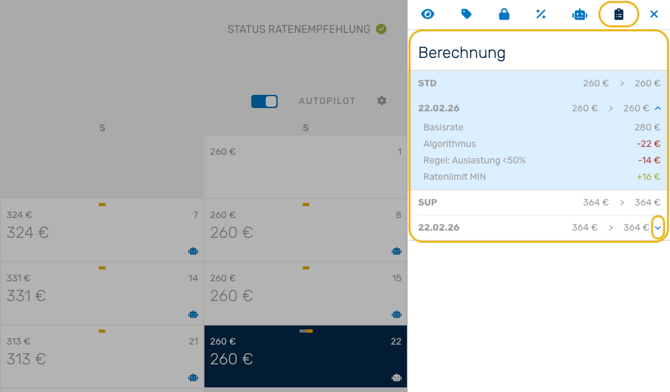Open the lock tab

(504, 14)
